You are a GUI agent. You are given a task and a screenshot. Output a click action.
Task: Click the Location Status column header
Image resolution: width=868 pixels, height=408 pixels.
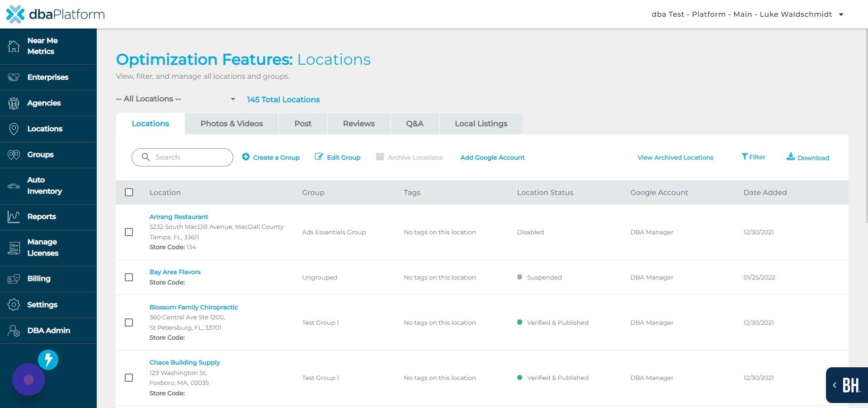click(545, 192)
